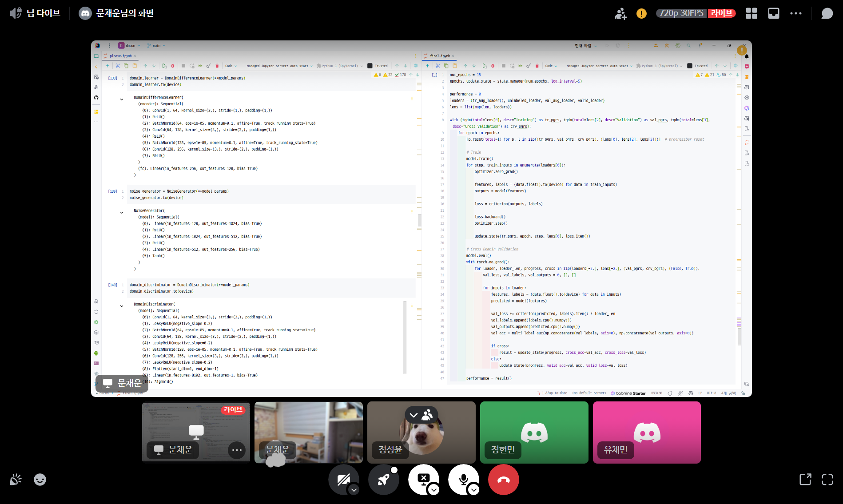The height and width of the screenshot is (504, 843).
Task: Cut cell in please.ipynb toolbar
Action: click(118, 66)
